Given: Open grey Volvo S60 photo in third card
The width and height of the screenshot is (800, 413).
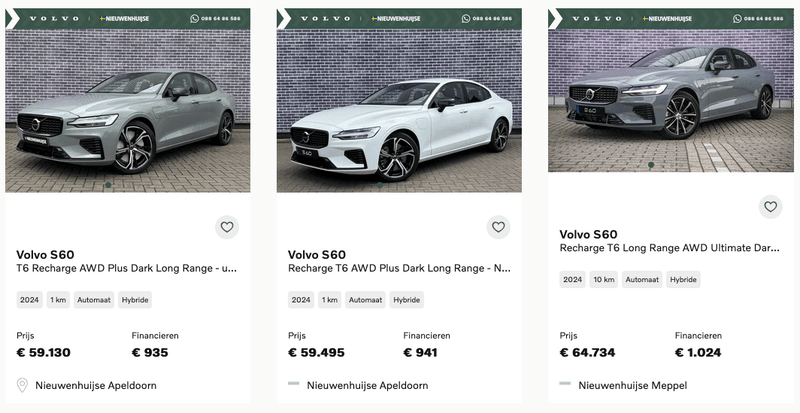Looking at the screenshot, I should coord(670,100).
